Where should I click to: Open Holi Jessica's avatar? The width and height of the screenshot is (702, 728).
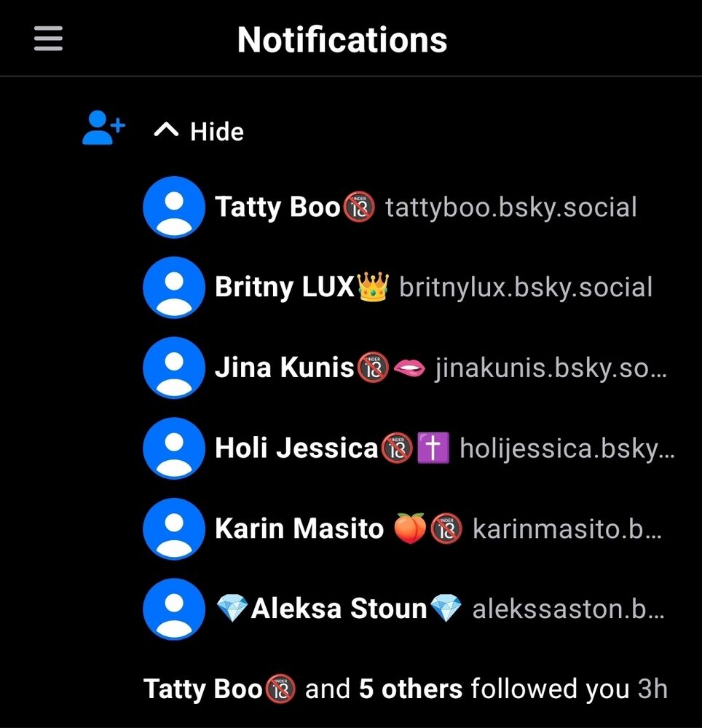click(174, 448)
